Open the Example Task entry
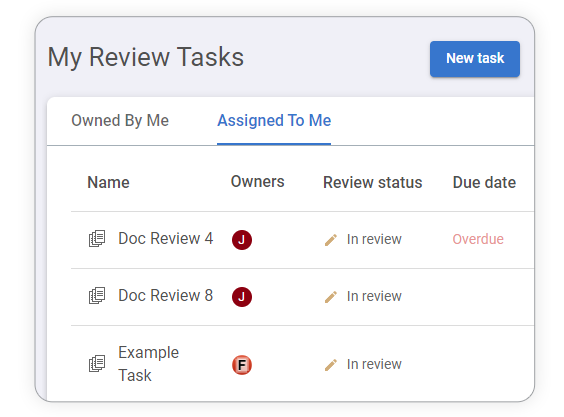This screenshot has width=564, height=417. [149, 364]
